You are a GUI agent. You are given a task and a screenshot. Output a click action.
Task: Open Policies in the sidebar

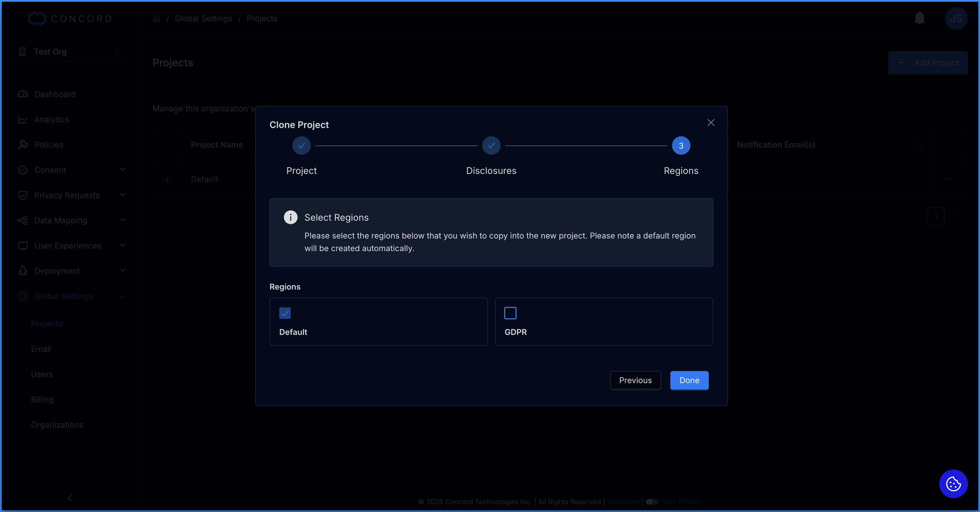tap(49, 145)
